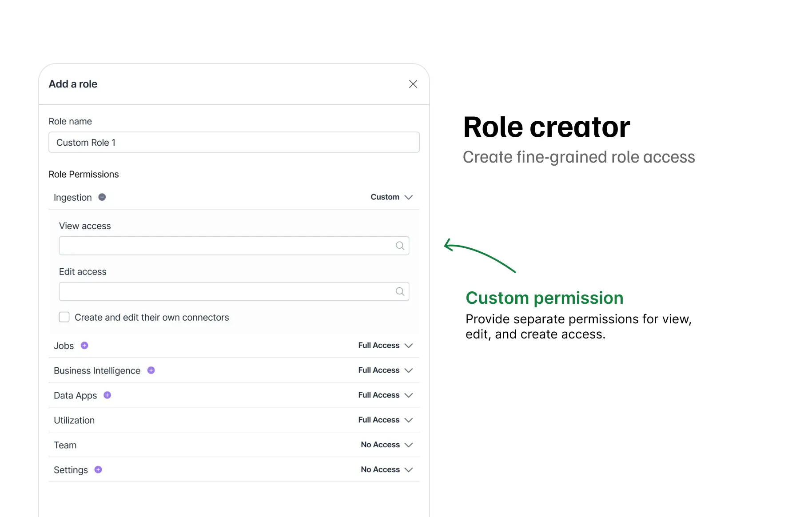Open the Team No Access dropdown
The image size is (812, 517).
(387, 445)
